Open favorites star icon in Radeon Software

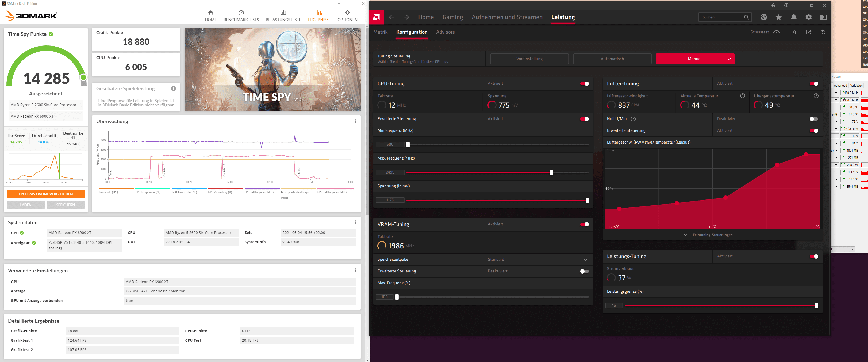[x=779, y=17]
